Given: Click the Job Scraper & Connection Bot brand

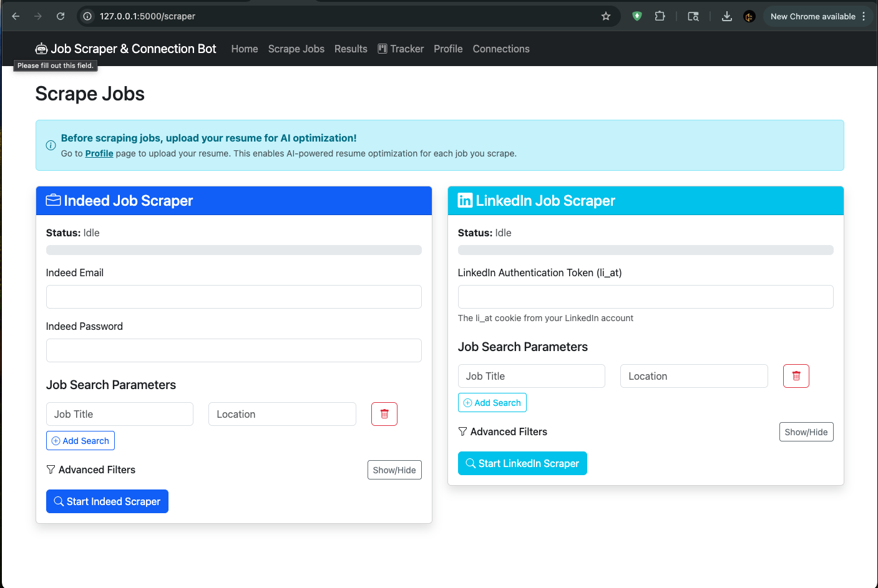Looking at the screenshot, I should click(125, 49).
